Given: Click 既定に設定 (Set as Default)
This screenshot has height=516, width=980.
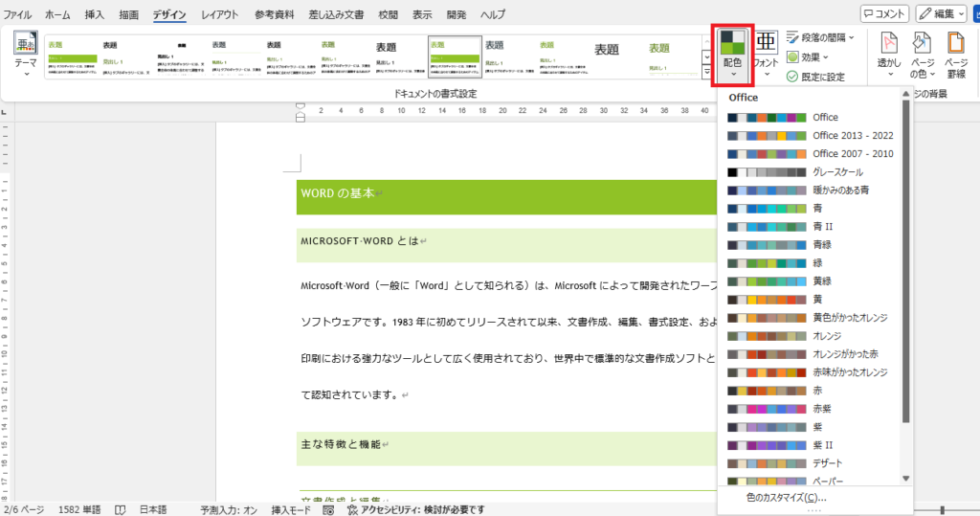Looking at the screenshot, I should pyautogui.click(x=815, y=77).
